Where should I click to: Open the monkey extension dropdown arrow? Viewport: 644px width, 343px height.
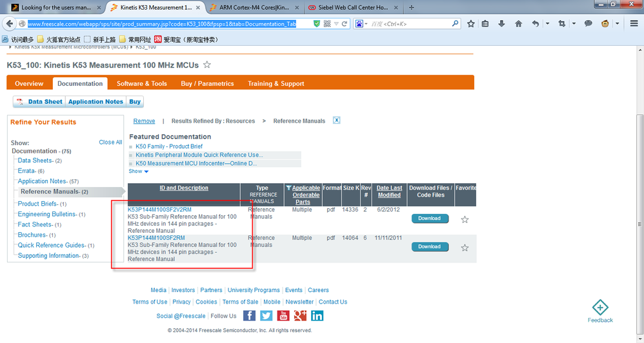617,24
